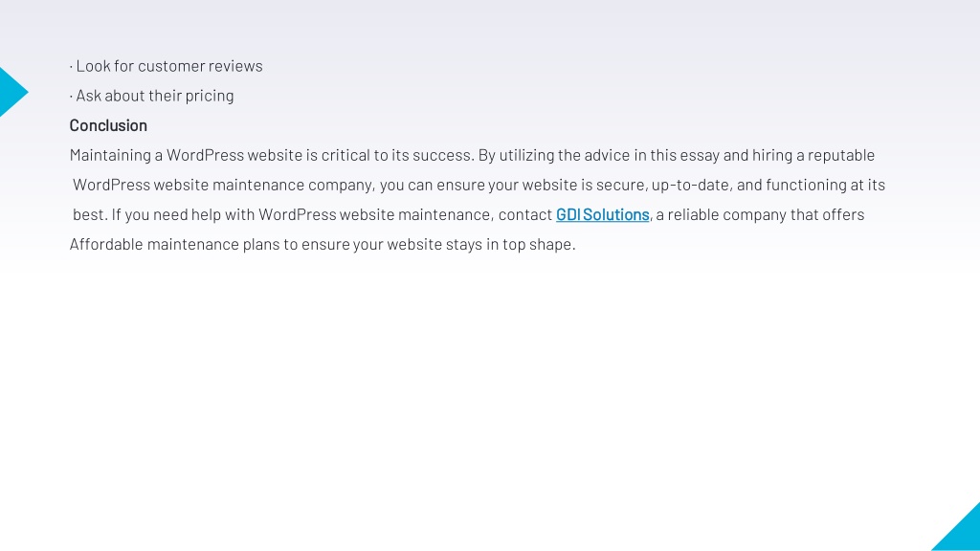Viewport: 980px width, 551px height.
Task: Click the phrase 'up-to-date' in the paragraph
Action: coord(690,186)
